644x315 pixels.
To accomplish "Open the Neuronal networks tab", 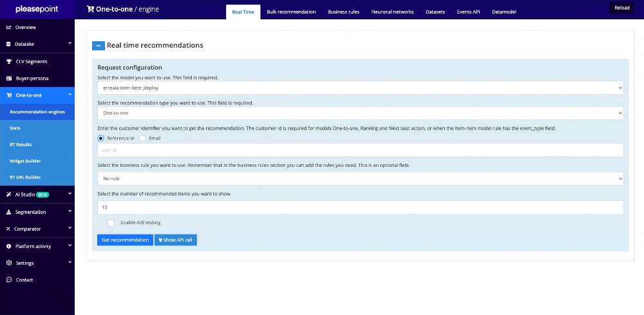I will click(393, 12).
